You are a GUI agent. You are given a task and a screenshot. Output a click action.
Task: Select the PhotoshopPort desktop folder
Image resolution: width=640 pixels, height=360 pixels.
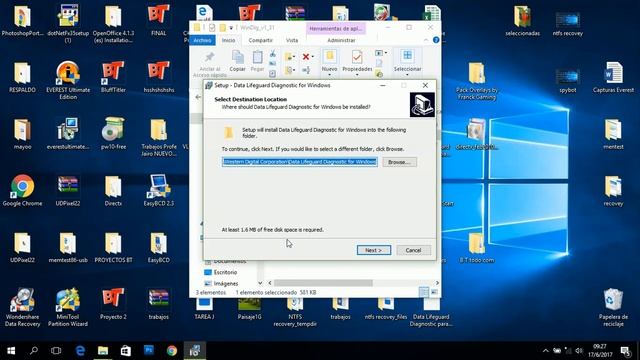coord(22,20)
